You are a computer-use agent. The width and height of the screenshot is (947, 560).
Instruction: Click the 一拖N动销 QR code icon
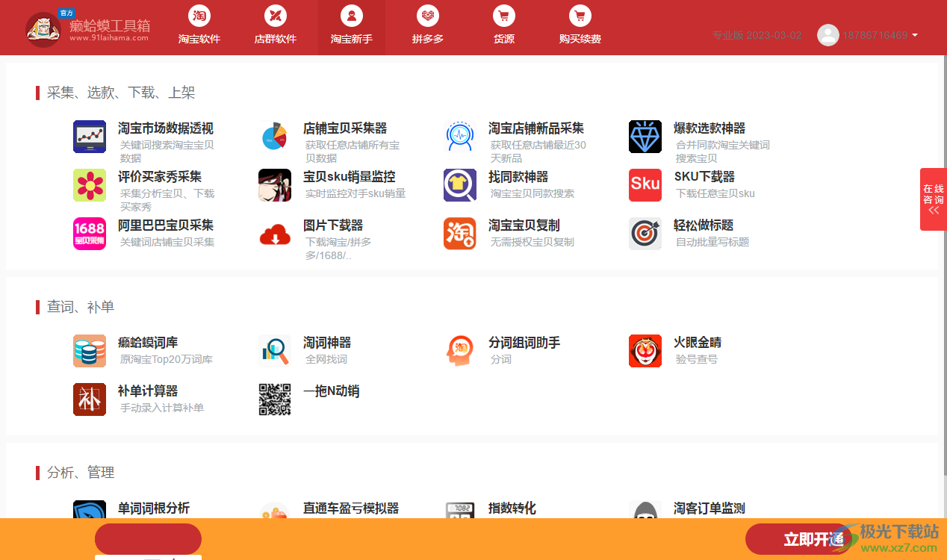point(275,399)
